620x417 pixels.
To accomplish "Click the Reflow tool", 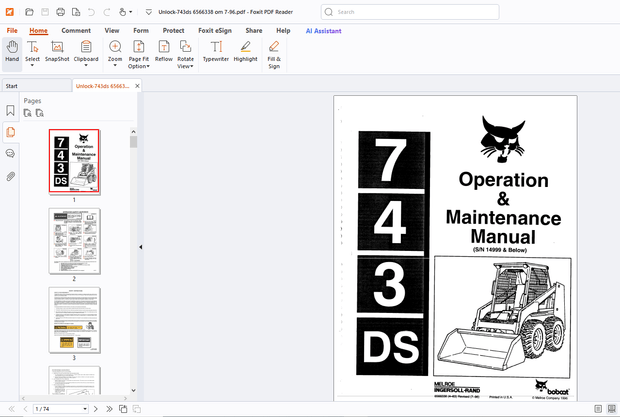I will point(164,51).
